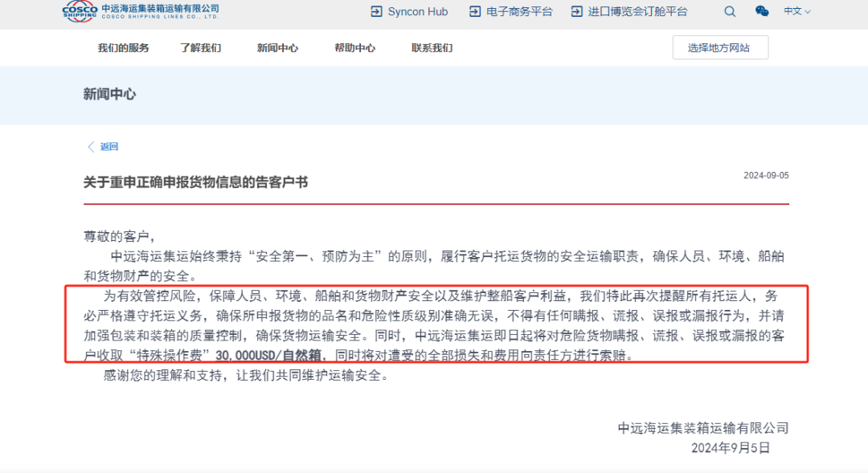Open the 了解我们 menu
The width and height of the screenshot is (868, 473).
200,48
